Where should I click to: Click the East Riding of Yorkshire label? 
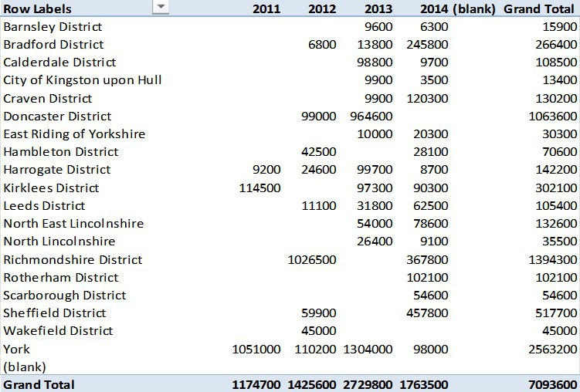[74, 133]
